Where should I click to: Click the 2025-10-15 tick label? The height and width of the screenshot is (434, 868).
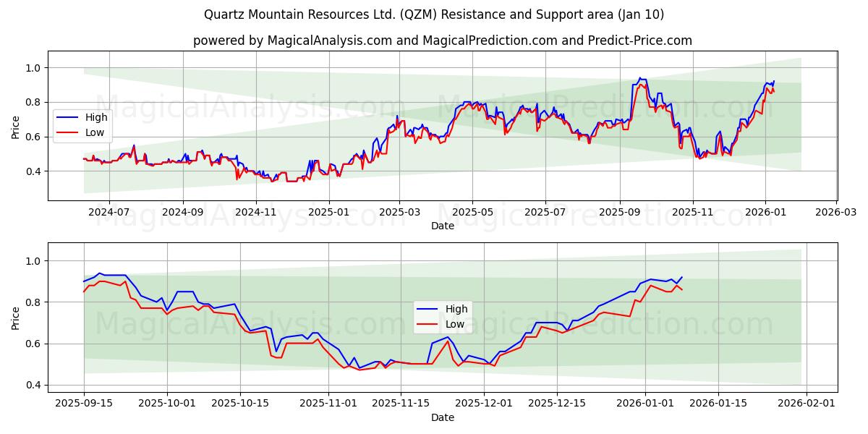click(x=240, y=404)
